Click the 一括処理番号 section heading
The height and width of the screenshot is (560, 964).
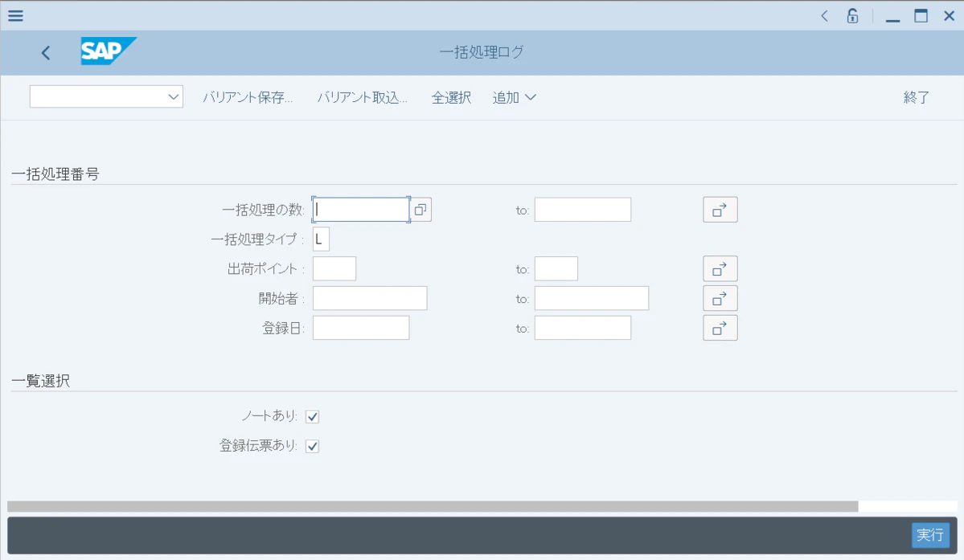pos(55,174)
